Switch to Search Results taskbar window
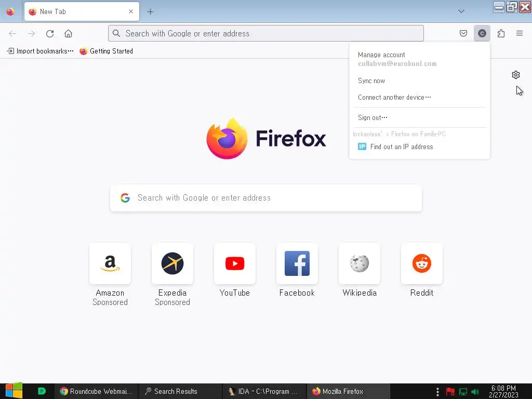The image size is (532, 399). point(180,391)
